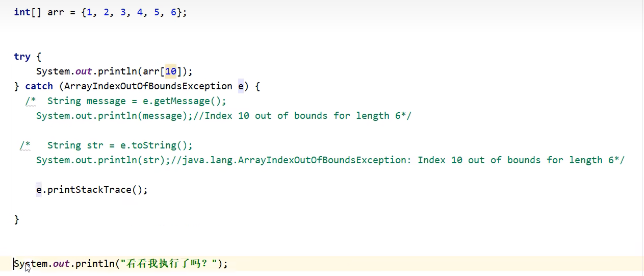Click 'System' in the last println line
This screenshot has width=644, height=276.
pyautogui.click(x=31, y=264)
